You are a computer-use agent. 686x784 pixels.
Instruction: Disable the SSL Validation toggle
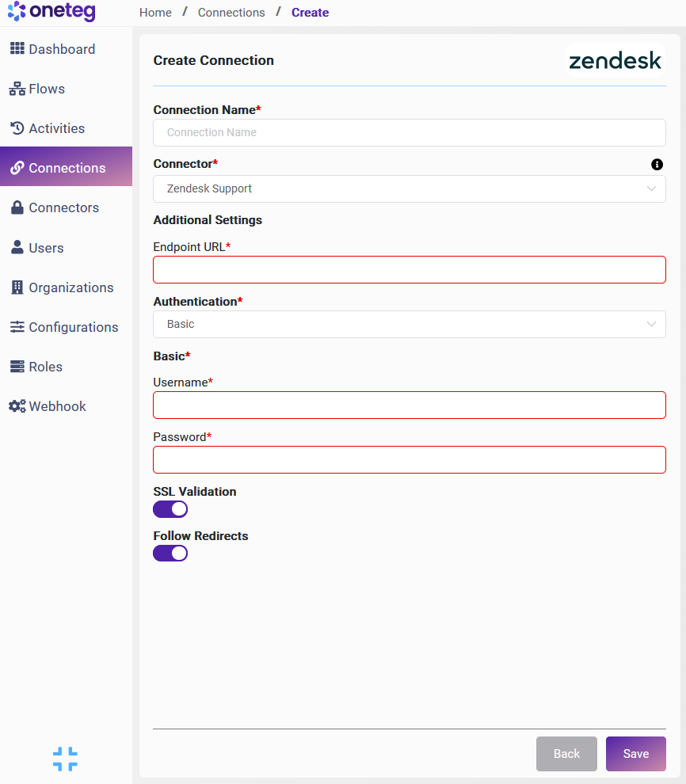click(x=170, y=509)
